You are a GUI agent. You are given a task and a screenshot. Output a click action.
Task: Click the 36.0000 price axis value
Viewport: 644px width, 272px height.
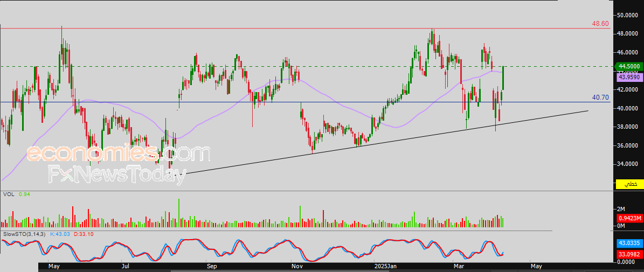[x=628, y=145]
